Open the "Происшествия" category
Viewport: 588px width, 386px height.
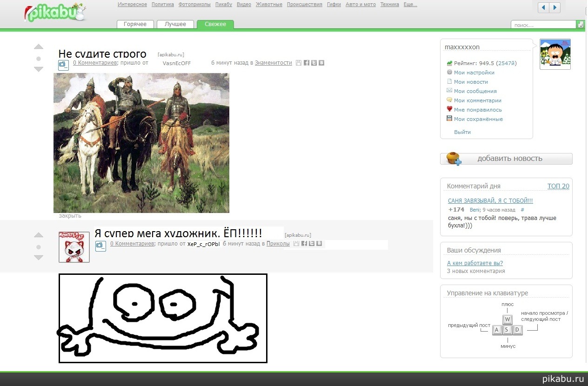pos(305,5)
